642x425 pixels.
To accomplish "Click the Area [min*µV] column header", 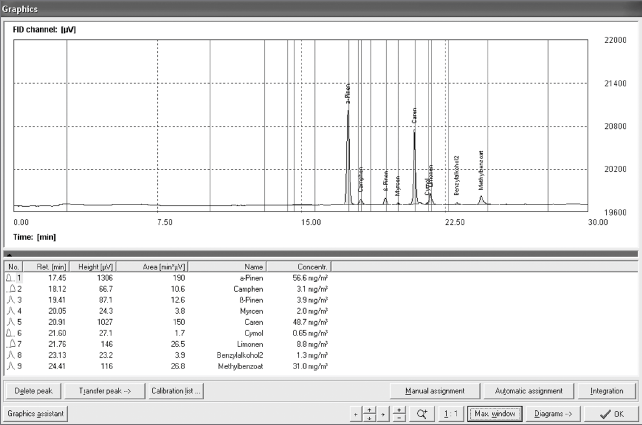I will [152, 267].
